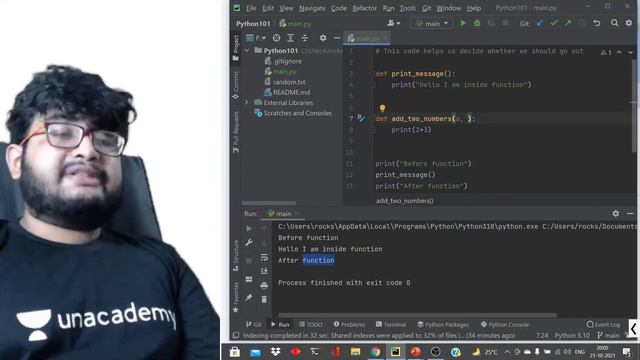Screen dimensions: 640x360
Task: Open Search Everywhere magnifier icon
Action: pos(614,23)
